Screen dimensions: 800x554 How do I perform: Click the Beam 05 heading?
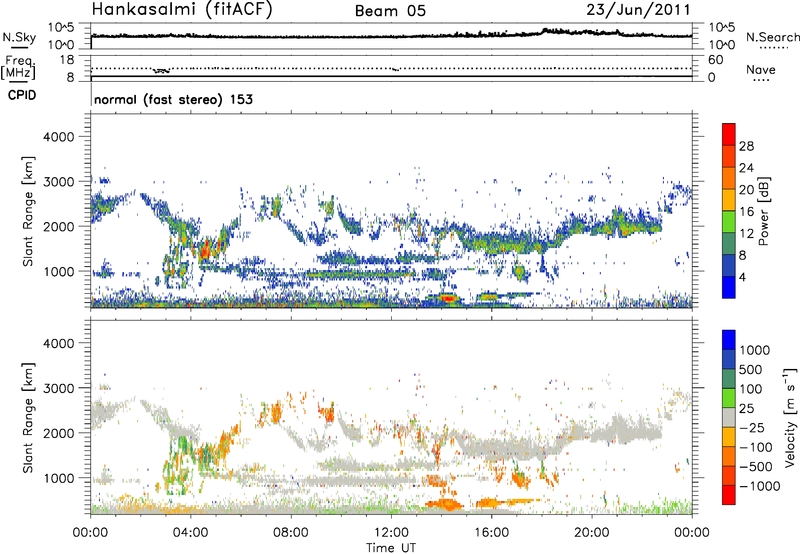pos(390,11)
